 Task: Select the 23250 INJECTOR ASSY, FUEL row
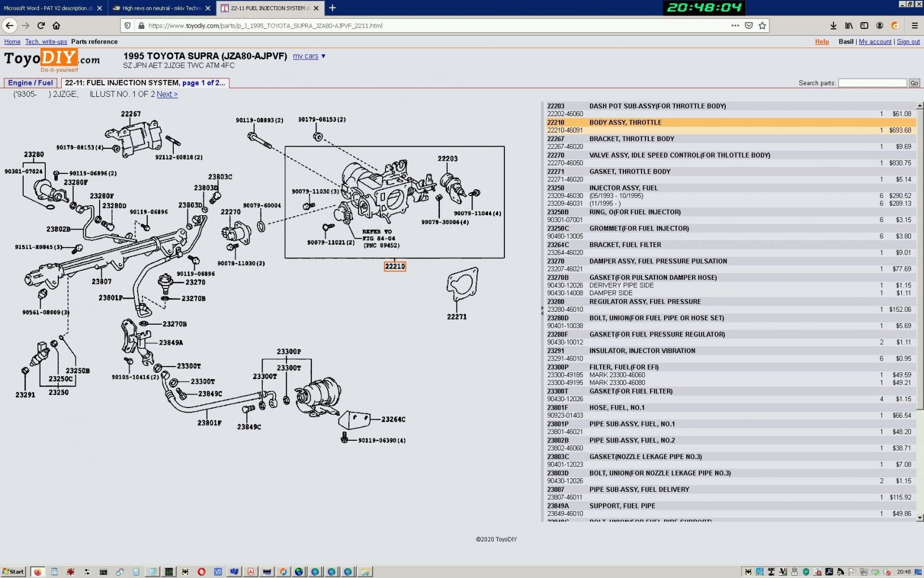click(730, 188)
